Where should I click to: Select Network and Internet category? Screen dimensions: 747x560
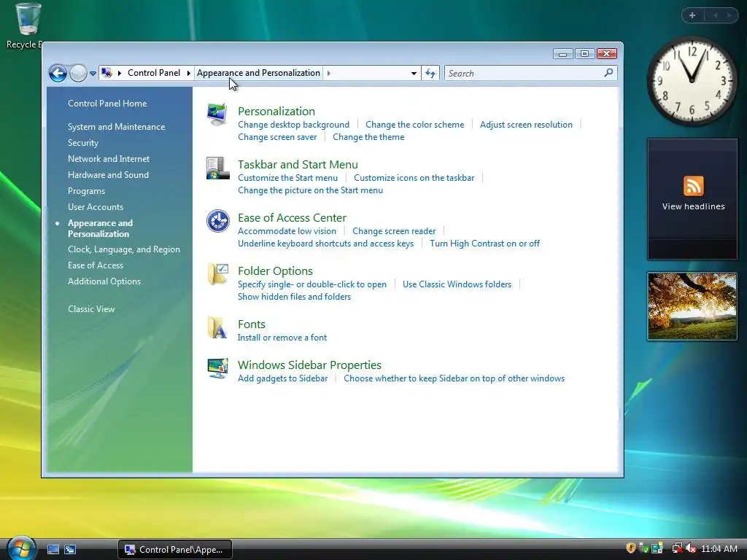(x=109, y=158)
